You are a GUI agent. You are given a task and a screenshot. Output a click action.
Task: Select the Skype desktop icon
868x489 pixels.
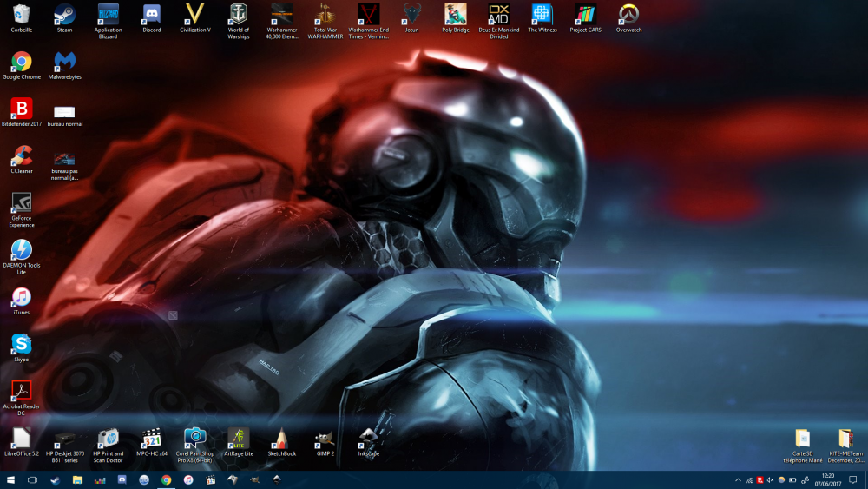click(21, 344)
